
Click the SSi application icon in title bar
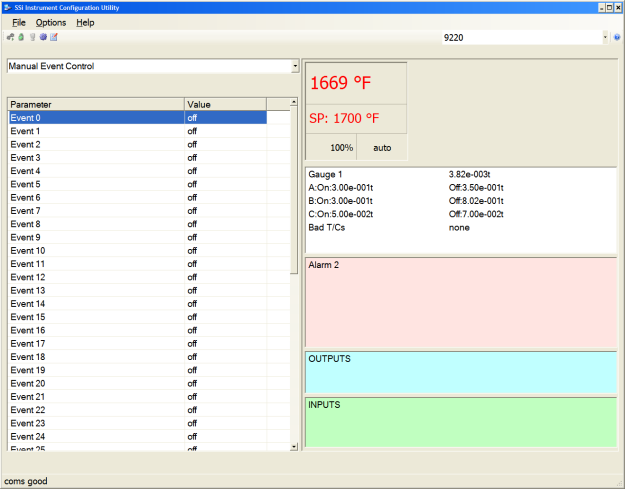(8, 7)
